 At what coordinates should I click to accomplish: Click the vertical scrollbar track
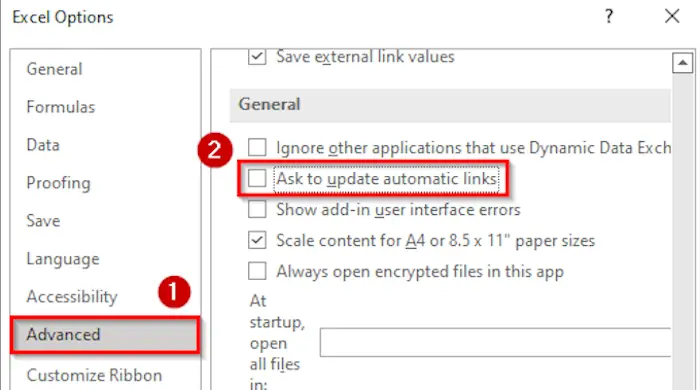[x=683, y=232]
